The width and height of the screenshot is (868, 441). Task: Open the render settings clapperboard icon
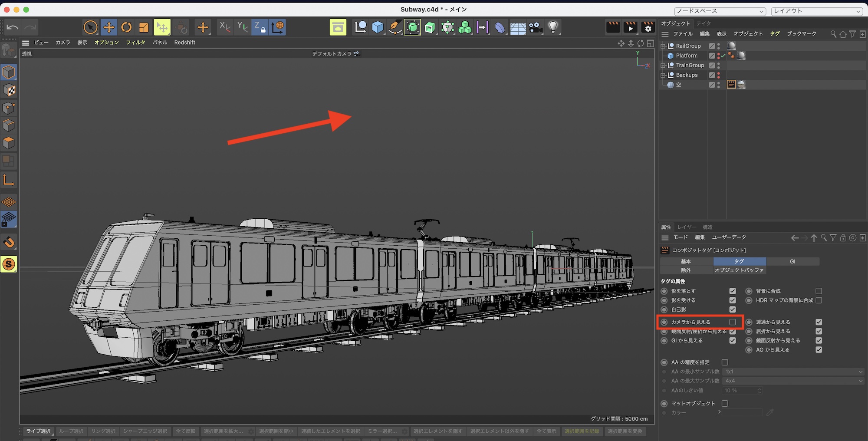coord(648,27)
